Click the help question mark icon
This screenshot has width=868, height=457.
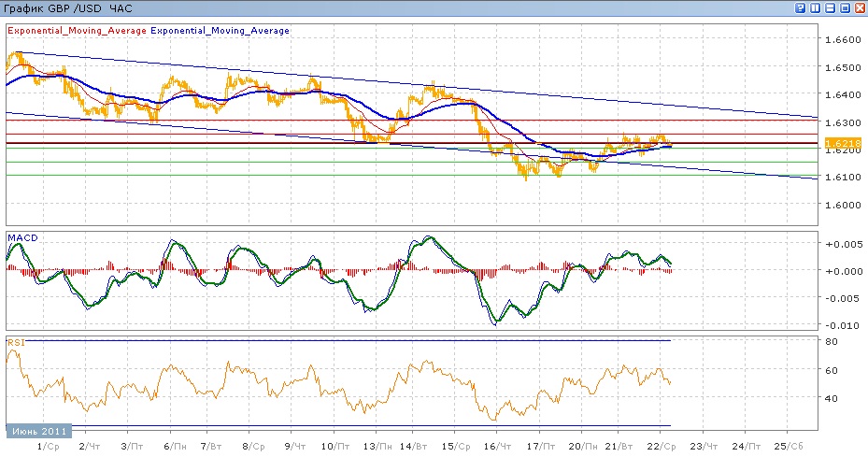pos(801,7)
